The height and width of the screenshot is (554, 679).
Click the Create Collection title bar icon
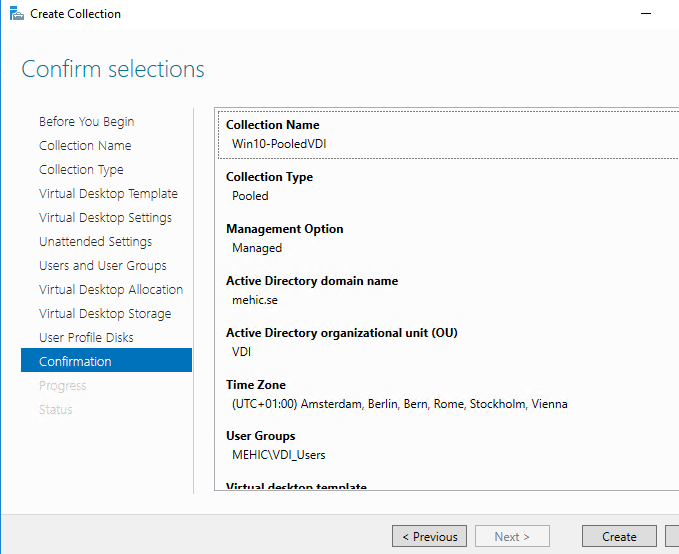14,14
